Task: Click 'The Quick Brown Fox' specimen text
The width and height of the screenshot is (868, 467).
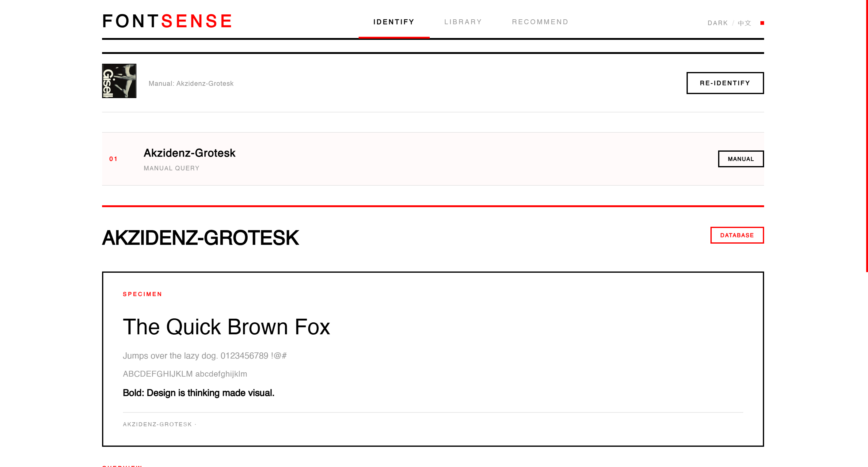Action: click(x=227, y=326)
